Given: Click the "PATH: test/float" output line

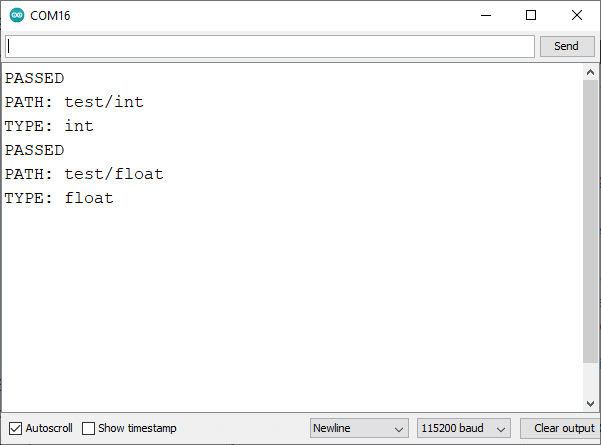Looking at the screenshot, I should coord(84,174).
